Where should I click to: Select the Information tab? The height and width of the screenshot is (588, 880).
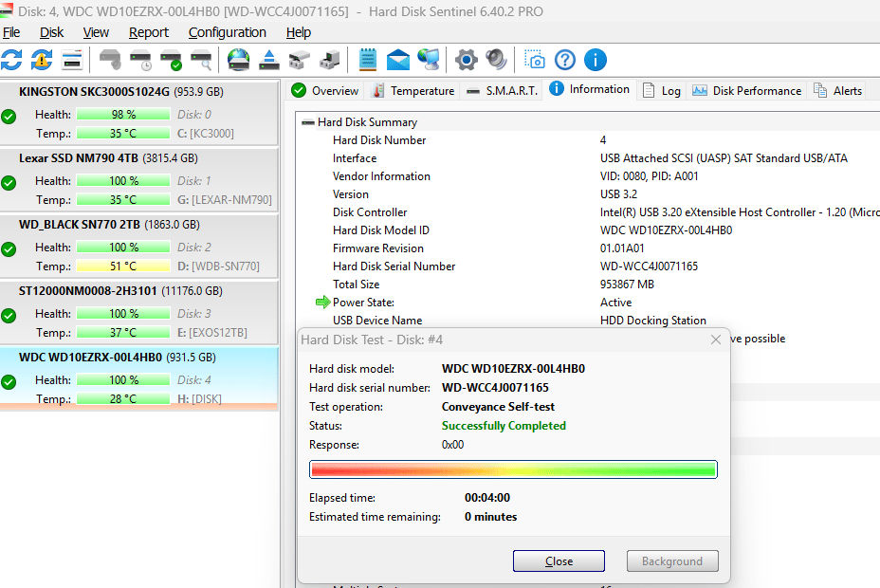pos(589,88)
